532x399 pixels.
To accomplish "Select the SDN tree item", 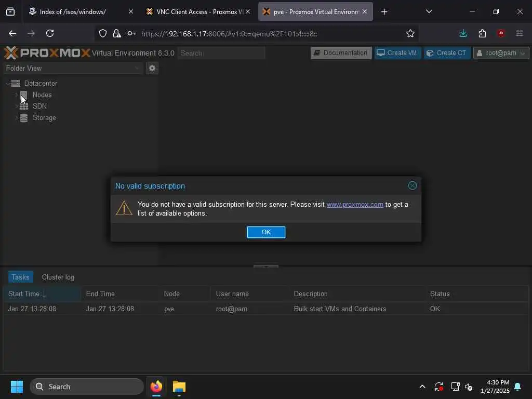I will pos(39,106).
